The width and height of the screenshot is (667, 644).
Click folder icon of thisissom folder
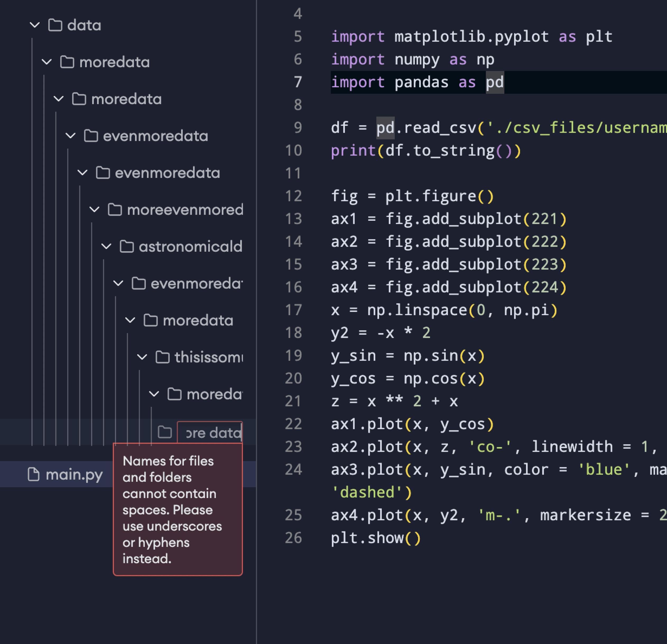tap(162, 357)
